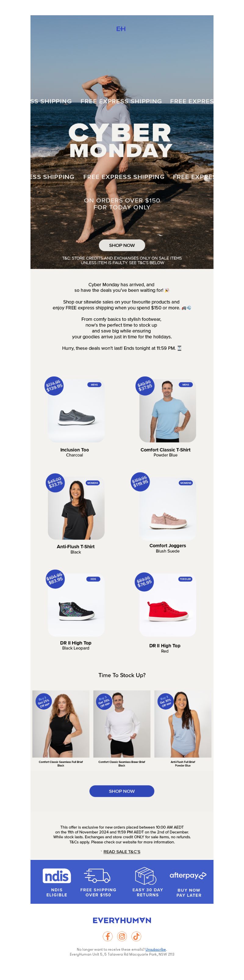Click the blue Shop Now button
Image resolution: width=244 pixels, height=980 pixels.
point(122,791)
